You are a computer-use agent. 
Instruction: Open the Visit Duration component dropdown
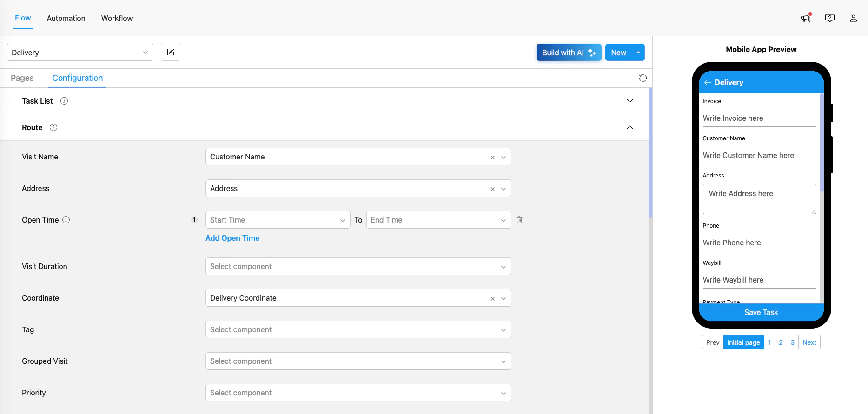(x=358, y=266)
